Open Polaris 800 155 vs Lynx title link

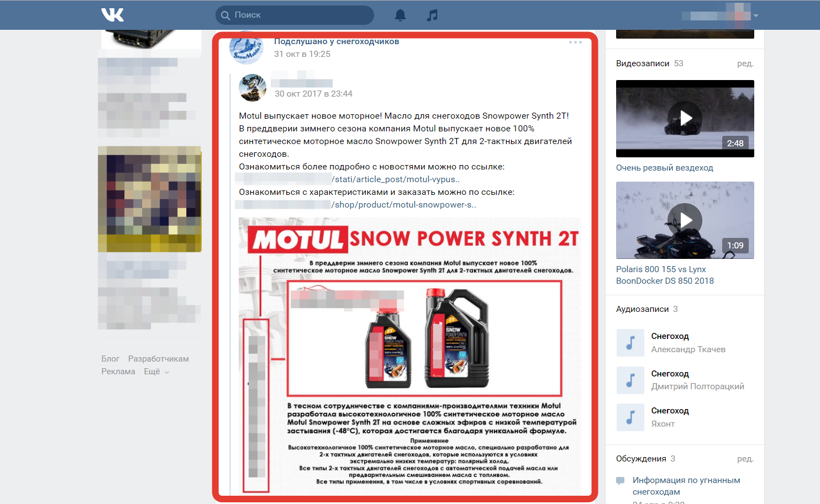pos(665,275)
